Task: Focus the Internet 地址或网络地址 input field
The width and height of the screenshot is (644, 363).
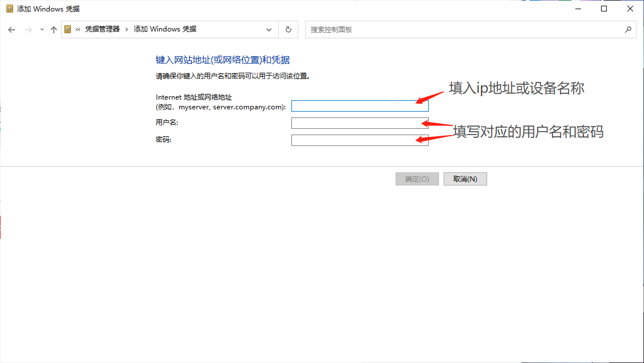Action: click(359, 106)
